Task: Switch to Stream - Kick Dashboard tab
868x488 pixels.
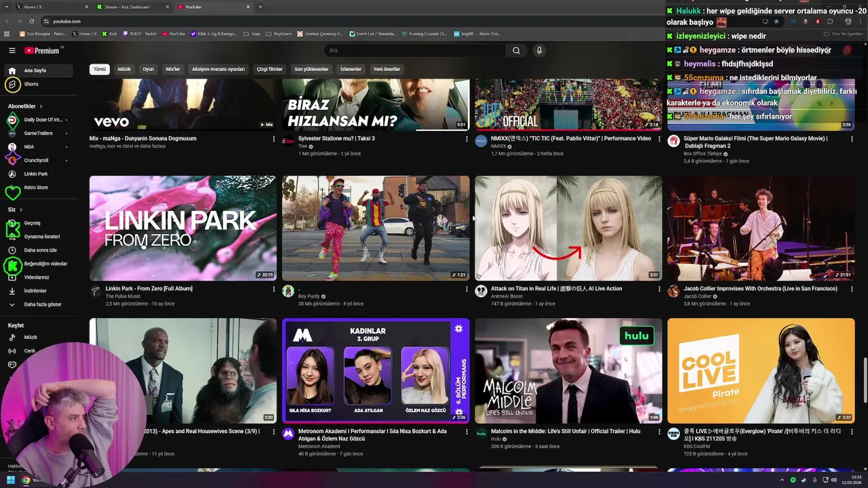Action: click(x=132, y=7)
